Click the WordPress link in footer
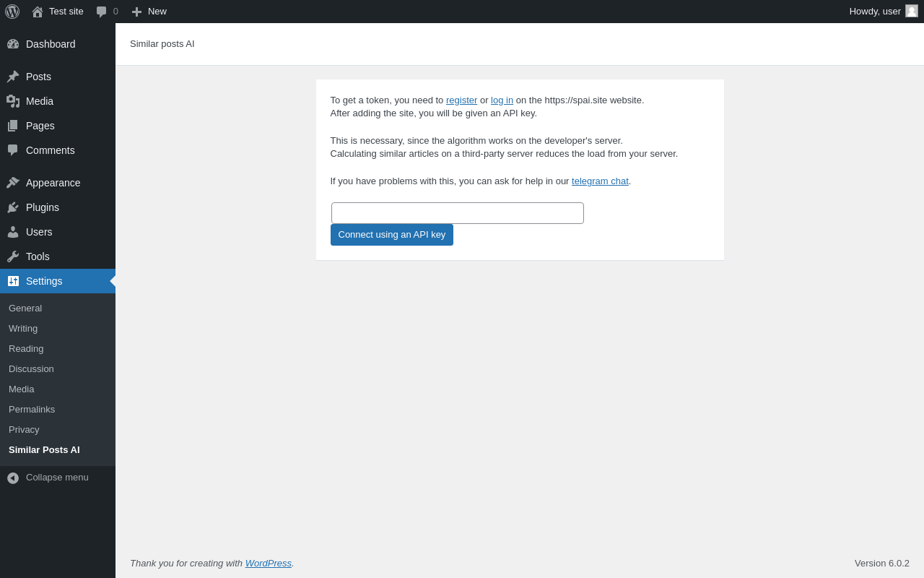This screenshot has width=924, height=578. point(269,564)
